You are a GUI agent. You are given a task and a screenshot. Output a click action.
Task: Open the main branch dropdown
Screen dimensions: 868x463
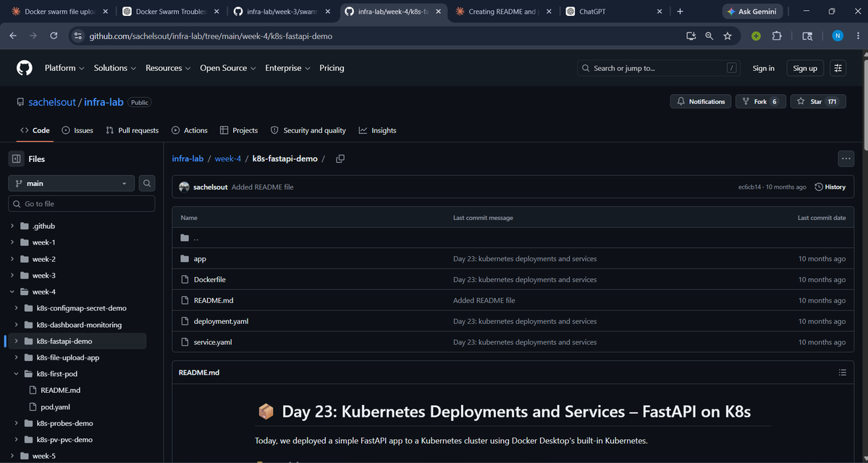point(72,183)
